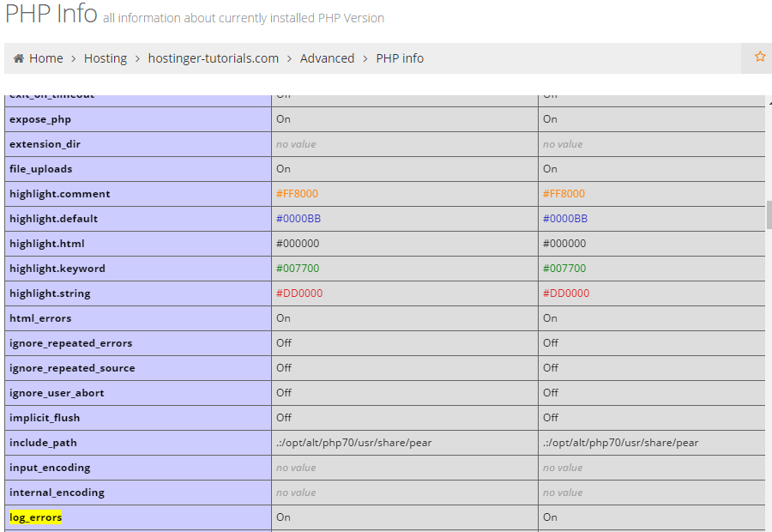Select the PHP info breadcrumb item
This screenshot has width=772, height=532.
tap(400, 58)
